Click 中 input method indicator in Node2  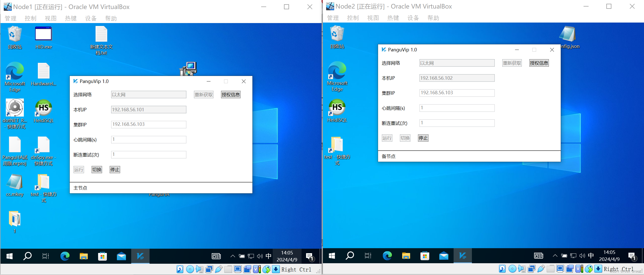591,255
